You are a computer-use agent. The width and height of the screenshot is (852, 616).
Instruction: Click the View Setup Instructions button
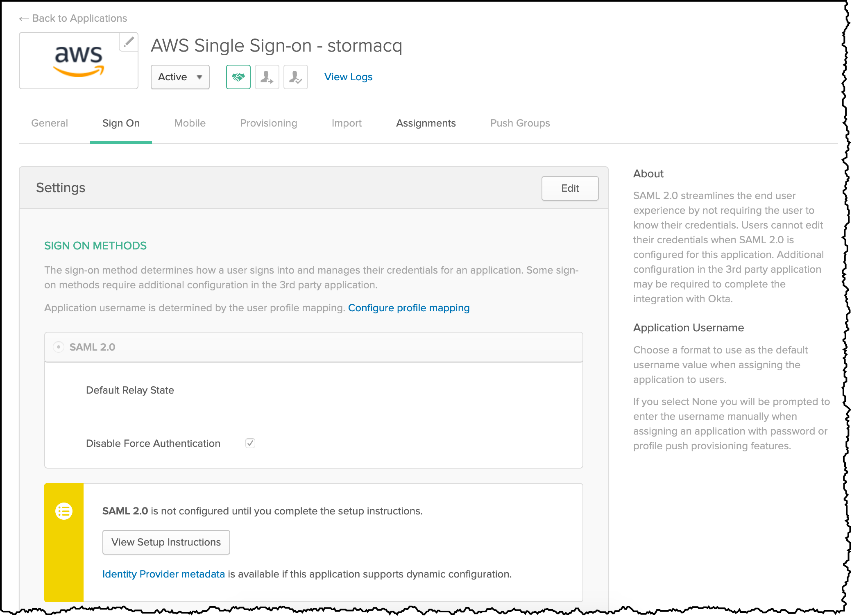166,542
